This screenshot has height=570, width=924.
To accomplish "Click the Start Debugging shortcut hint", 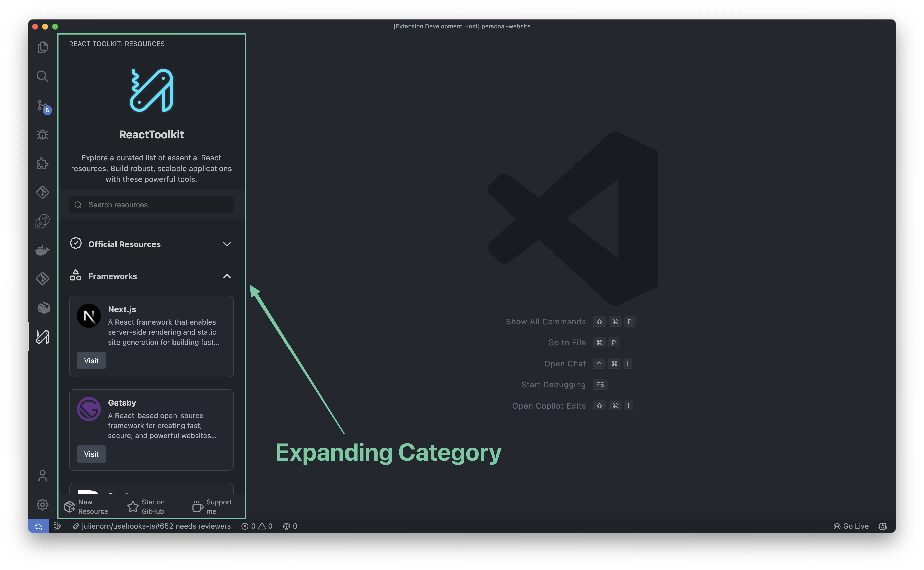I will [564, 384].
